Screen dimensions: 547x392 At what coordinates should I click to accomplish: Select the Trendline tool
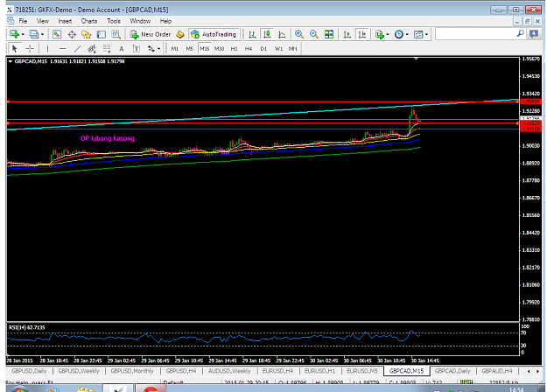[77, 48]
